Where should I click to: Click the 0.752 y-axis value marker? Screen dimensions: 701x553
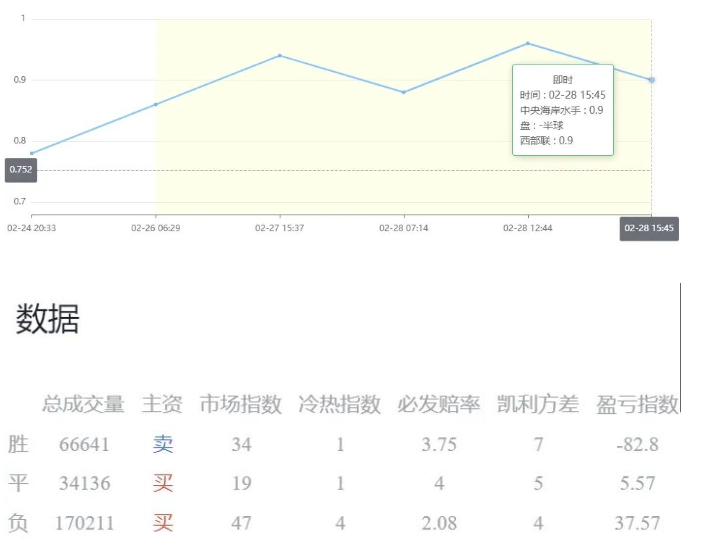pyautogui.click(x=20, y=170)
